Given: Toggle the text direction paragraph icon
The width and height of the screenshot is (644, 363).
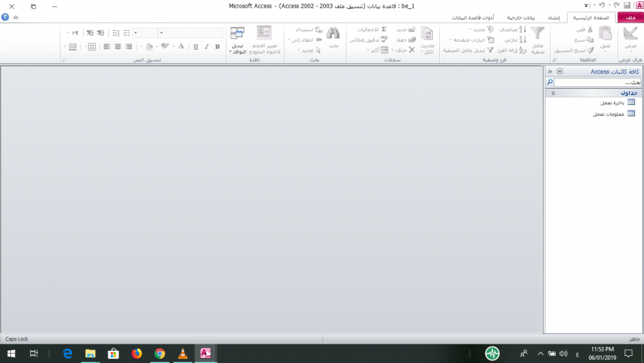Looking at the screenshot, I should pyautogui.click(x=75, y=33).
